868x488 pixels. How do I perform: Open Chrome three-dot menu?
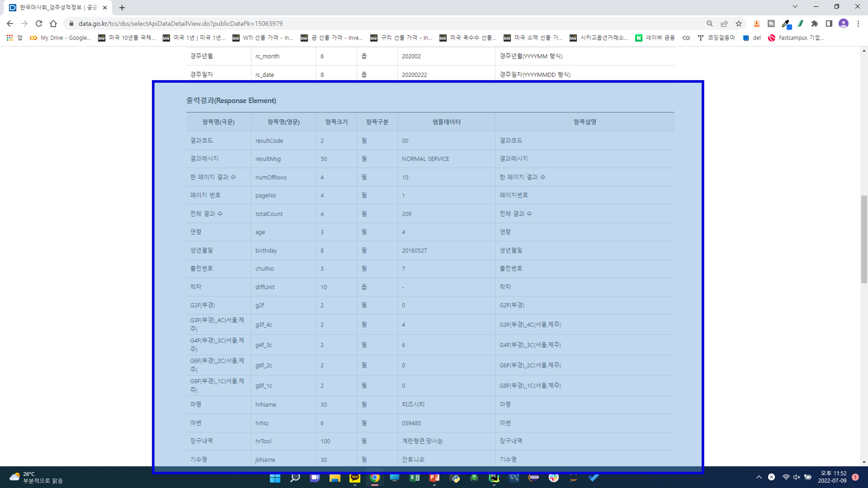(x=858, y=23)
